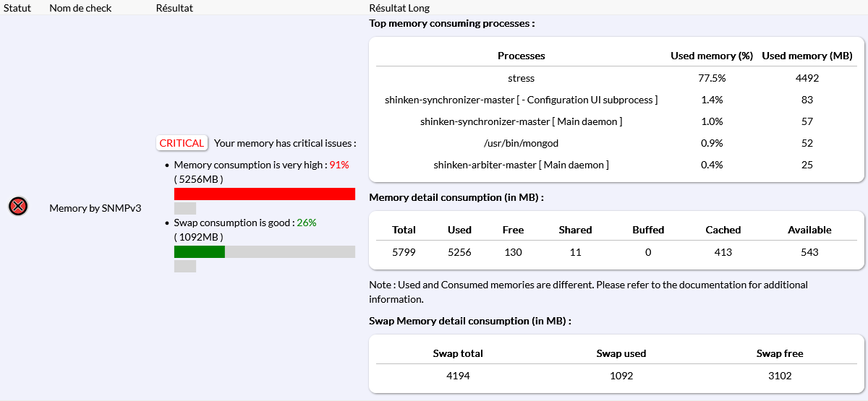This screenshot has width=868, height=401.
Task: Select the Processes table header
Action: [521, 56]
